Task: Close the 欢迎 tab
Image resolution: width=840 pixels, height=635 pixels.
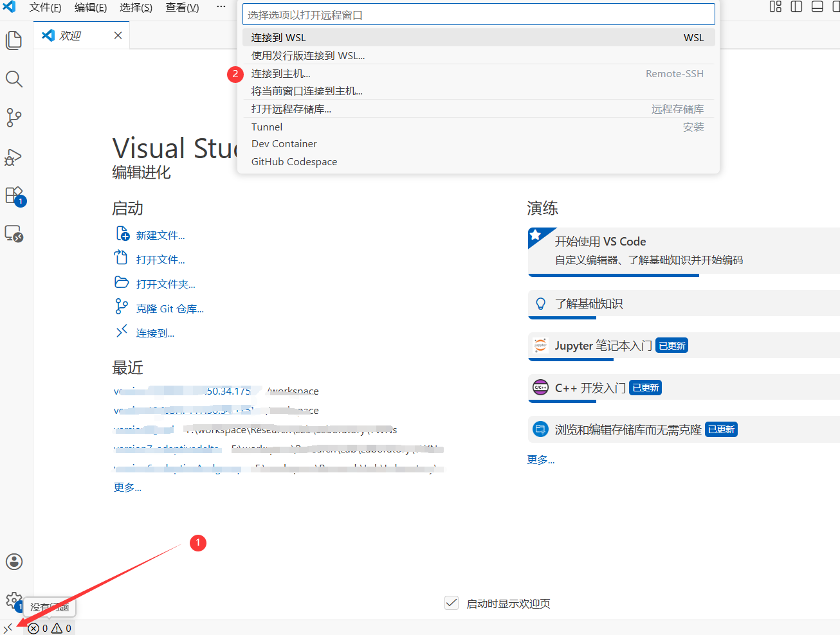Action: [x=118, y=35]
